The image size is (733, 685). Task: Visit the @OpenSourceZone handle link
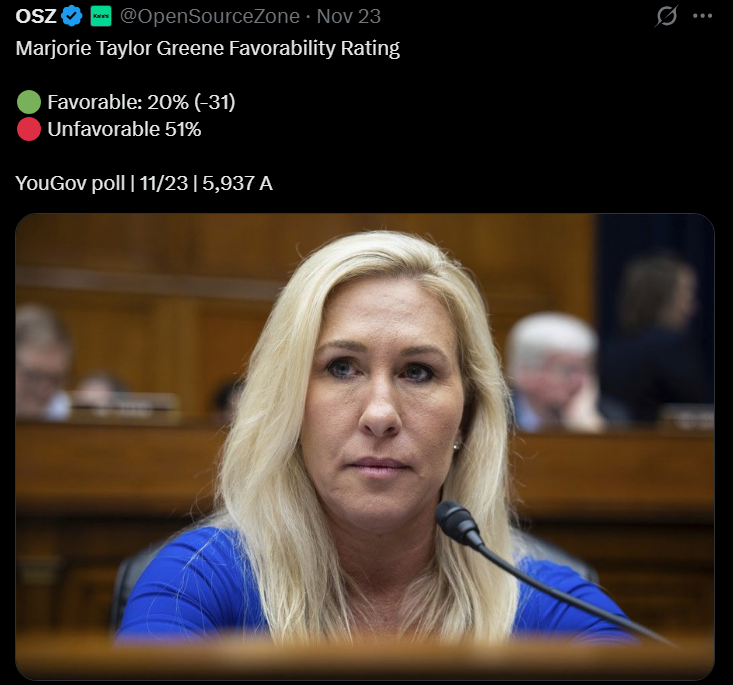tap(210, 16)
